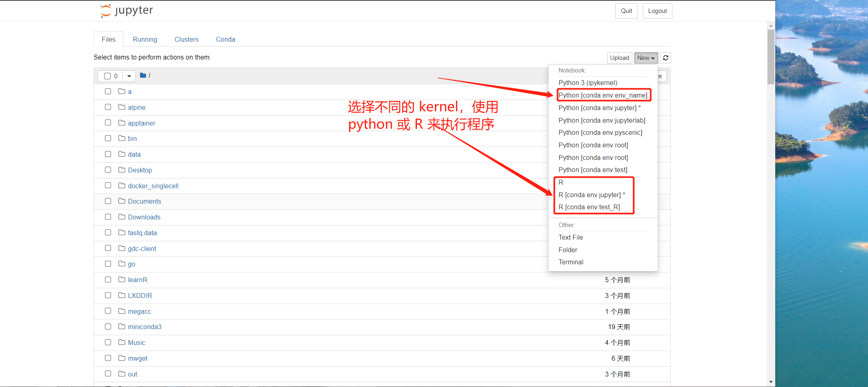
Task: Open root directory via breadcrumb folder icon
Action: (143, 75)
